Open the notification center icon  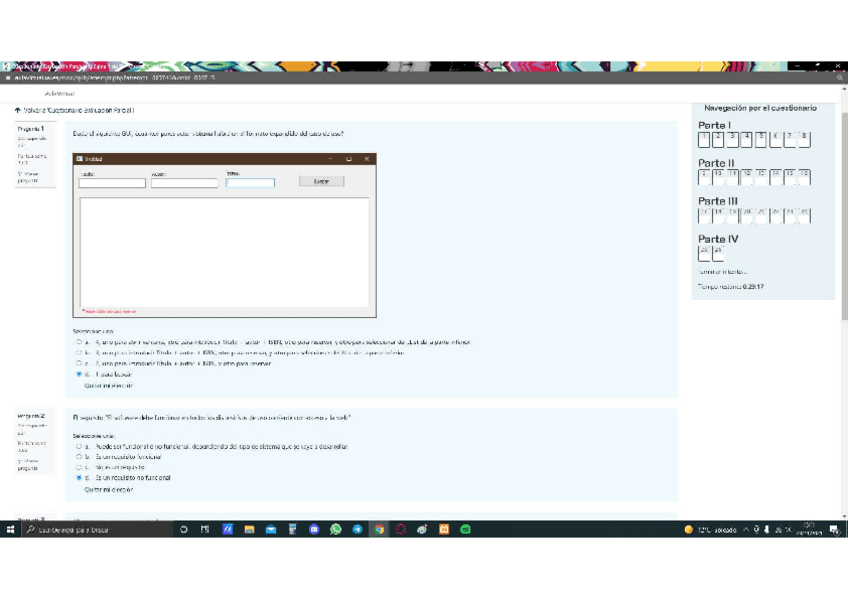click(x=834, y=530)
